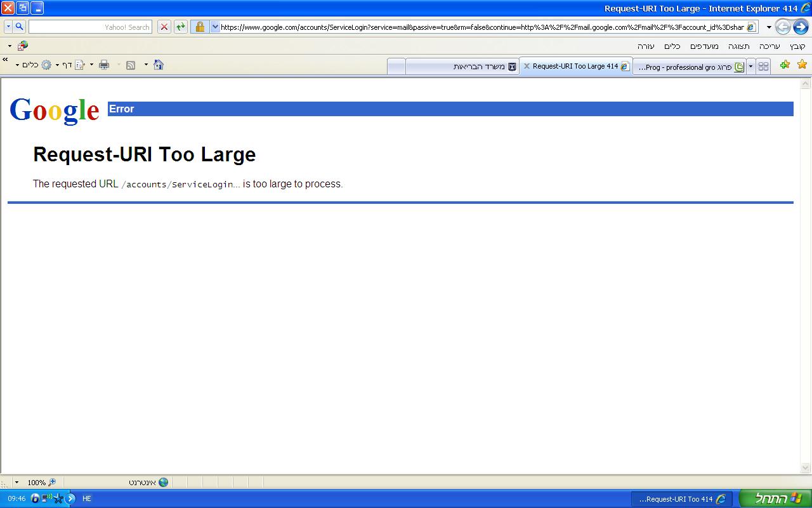
Task: Click the Home page icon
Action: [x=159, y=65]
